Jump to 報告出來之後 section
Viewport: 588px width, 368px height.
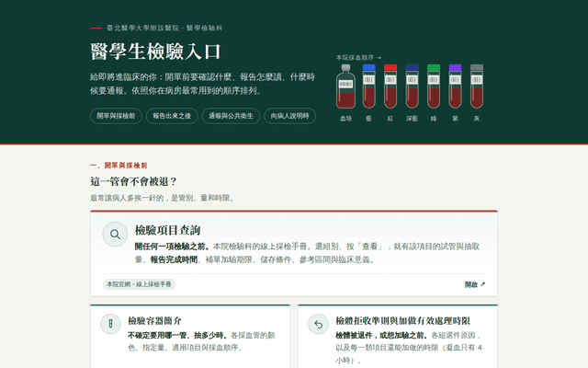pyautogui.click(x=172, y=116)
